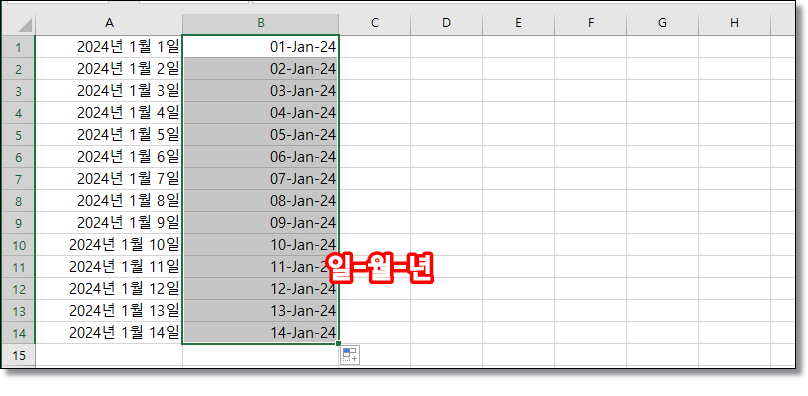Click cell with 14-Jan-24
This screenshot has height=396, width=808.
[261, 333]
